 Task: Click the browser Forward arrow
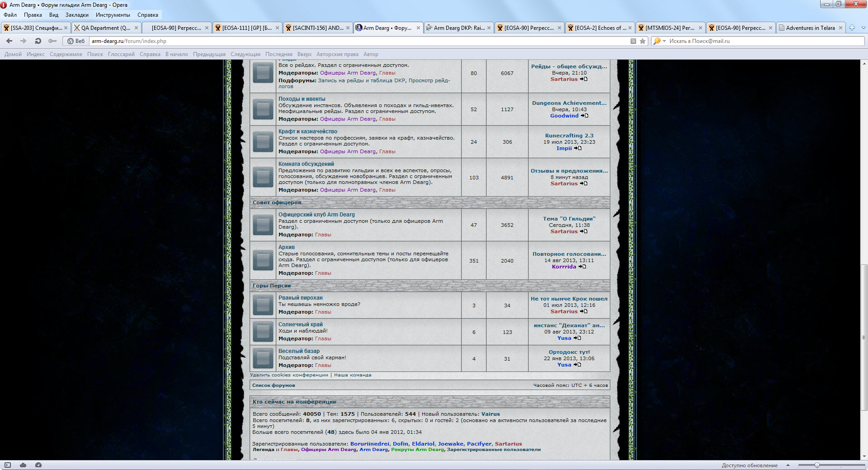(24, 41)
